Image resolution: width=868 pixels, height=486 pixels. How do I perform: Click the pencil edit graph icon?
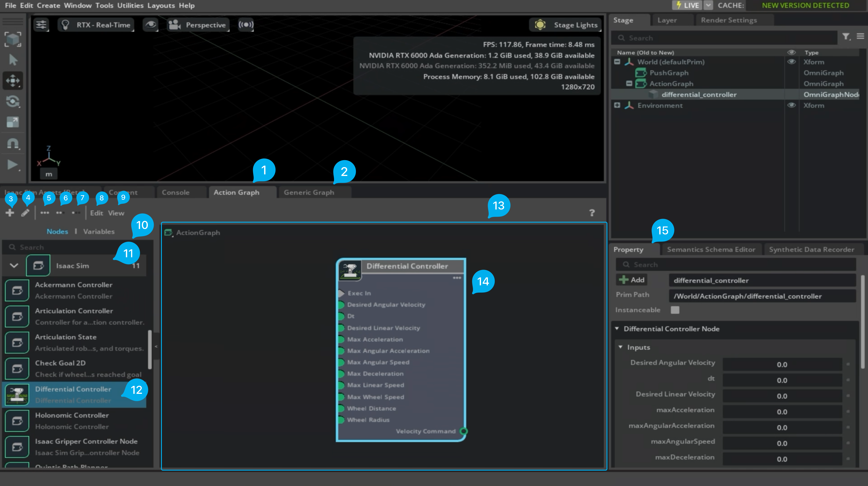pyautogui.click(x=25, y=213)
